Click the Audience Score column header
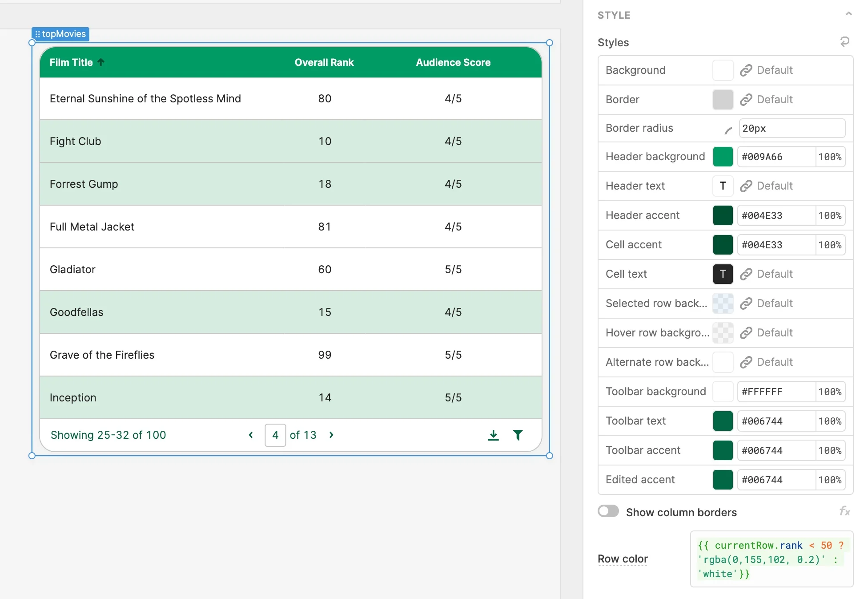Viewport: 868px width, 599px height. 453,62
